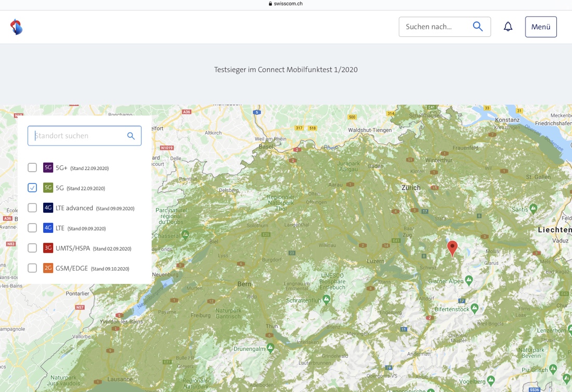
Task: Click the Swisscom logo
Action: pyautogui.click(x=17, y=27)
